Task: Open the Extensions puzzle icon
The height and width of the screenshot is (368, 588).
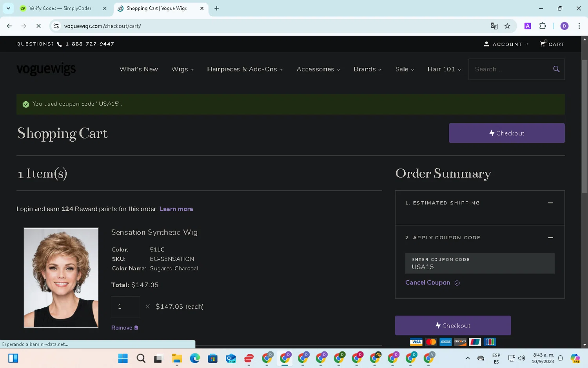Action: pyautogui.click(x=543, y=26)
